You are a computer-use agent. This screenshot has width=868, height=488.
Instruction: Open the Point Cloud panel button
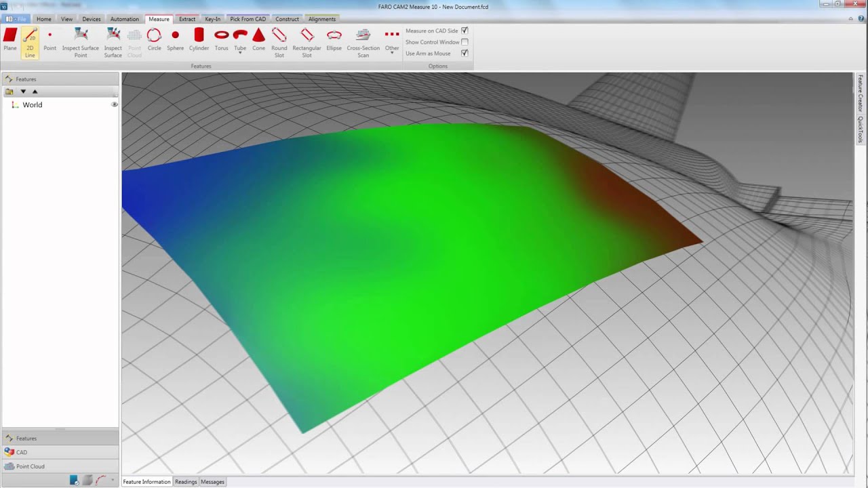coord(60,466)
